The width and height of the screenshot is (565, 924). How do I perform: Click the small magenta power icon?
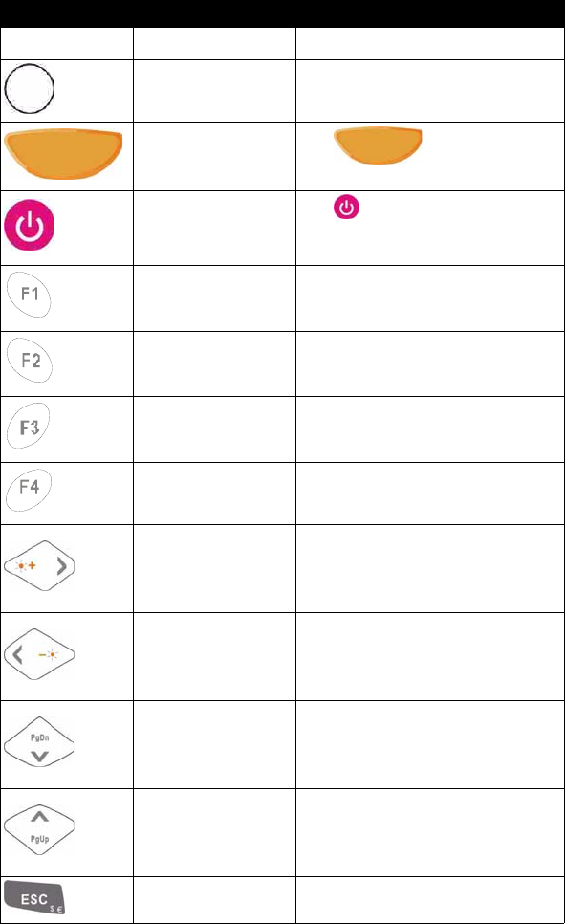coord(346,208)
